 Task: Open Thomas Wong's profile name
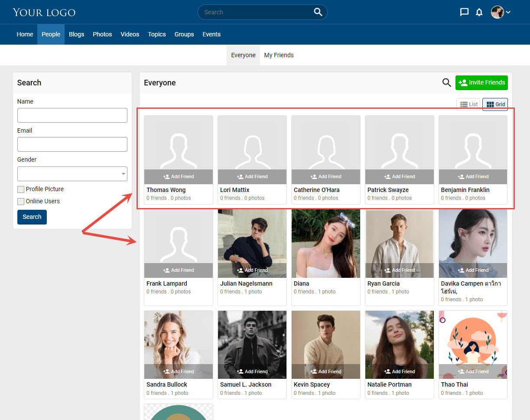166,190
